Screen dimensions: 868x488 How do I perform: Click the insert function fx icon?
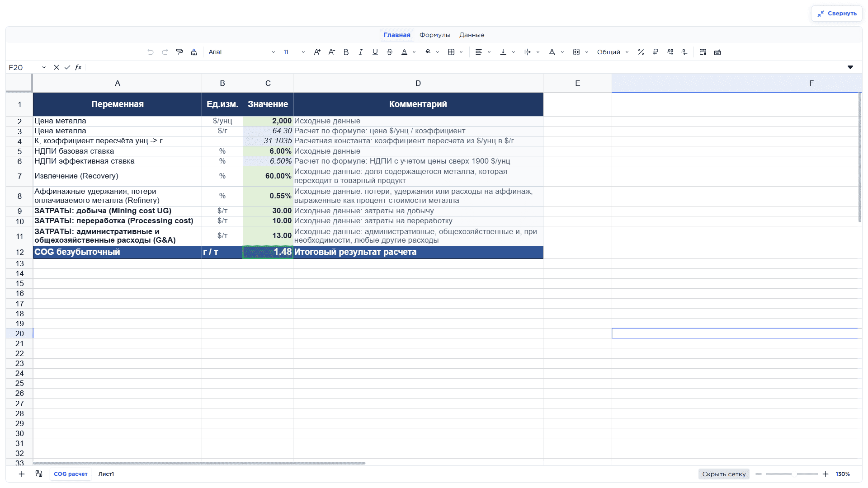coord(78,67)
